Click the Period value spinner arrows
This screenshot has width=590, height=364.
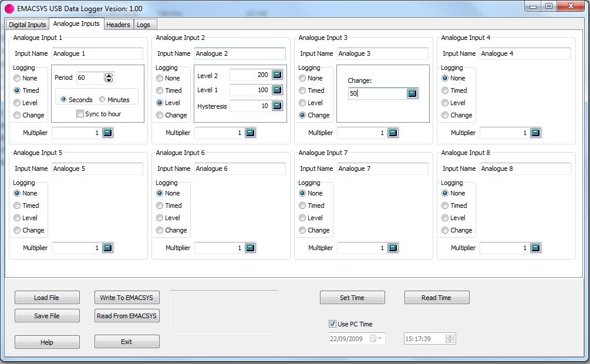[x=109, y=77]
